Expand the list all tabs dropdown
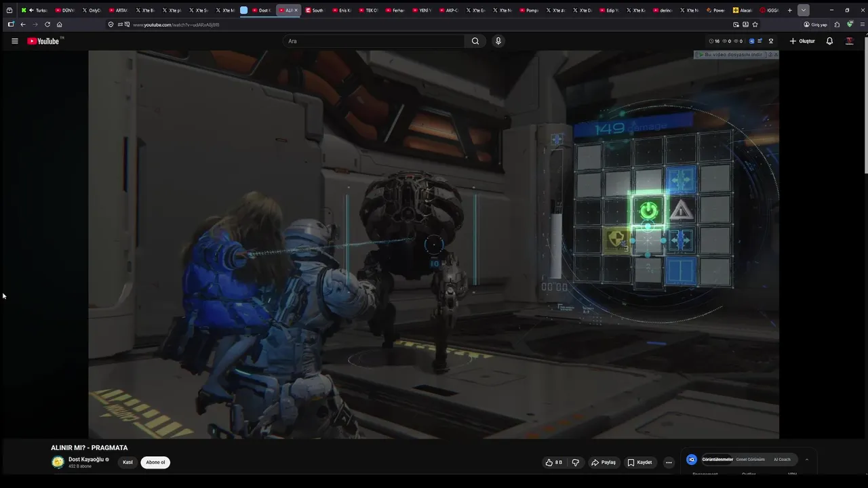868x488 pixels. point(804,10)
